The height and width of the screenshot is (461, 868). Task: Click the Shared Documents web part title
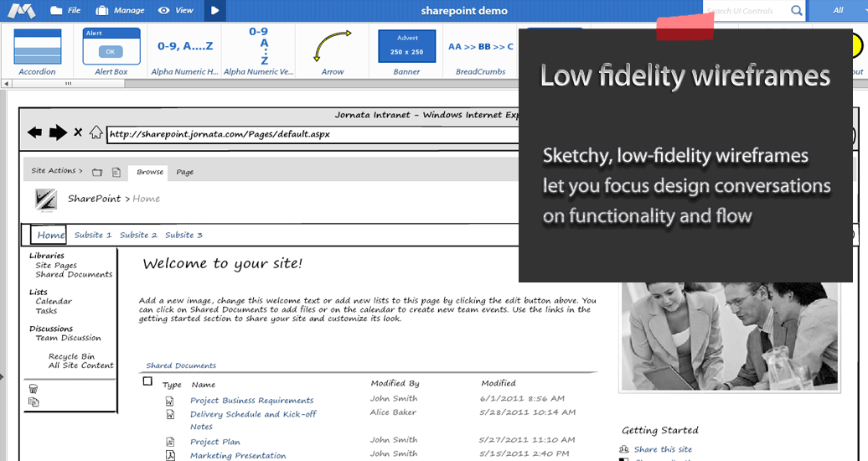[181, 365]
